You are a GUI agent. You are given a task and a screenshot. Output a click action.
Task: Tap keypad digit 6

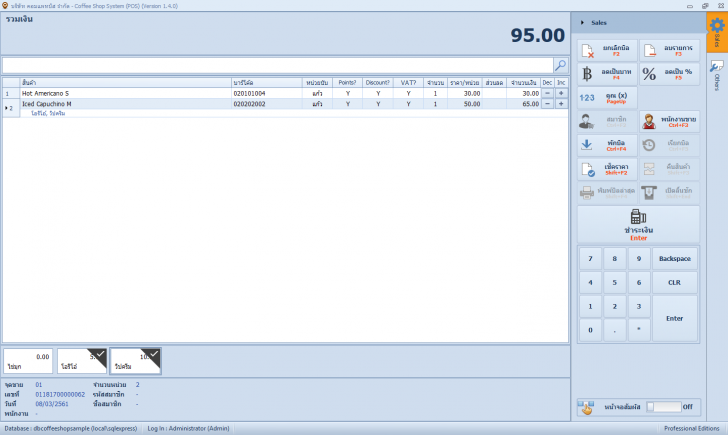point(638,282)
